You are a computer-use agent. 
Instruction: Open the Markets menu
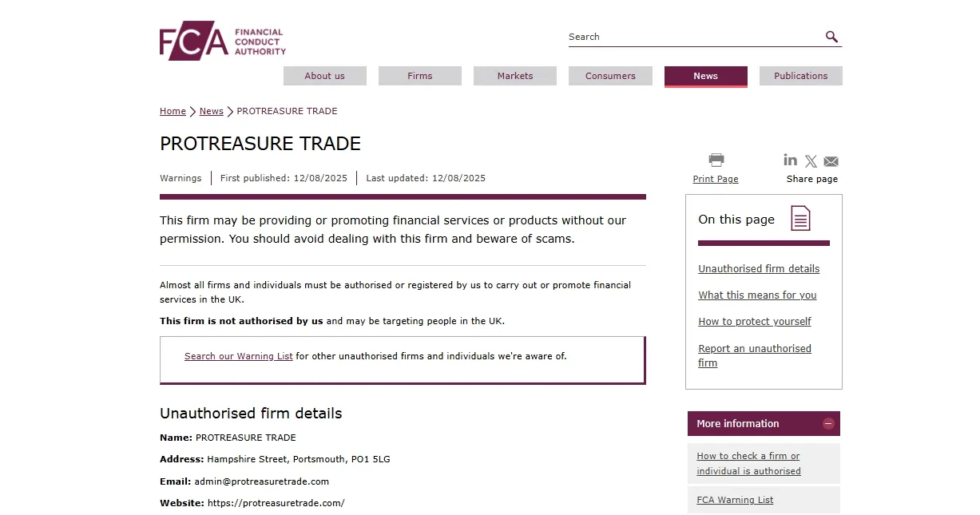515,76
